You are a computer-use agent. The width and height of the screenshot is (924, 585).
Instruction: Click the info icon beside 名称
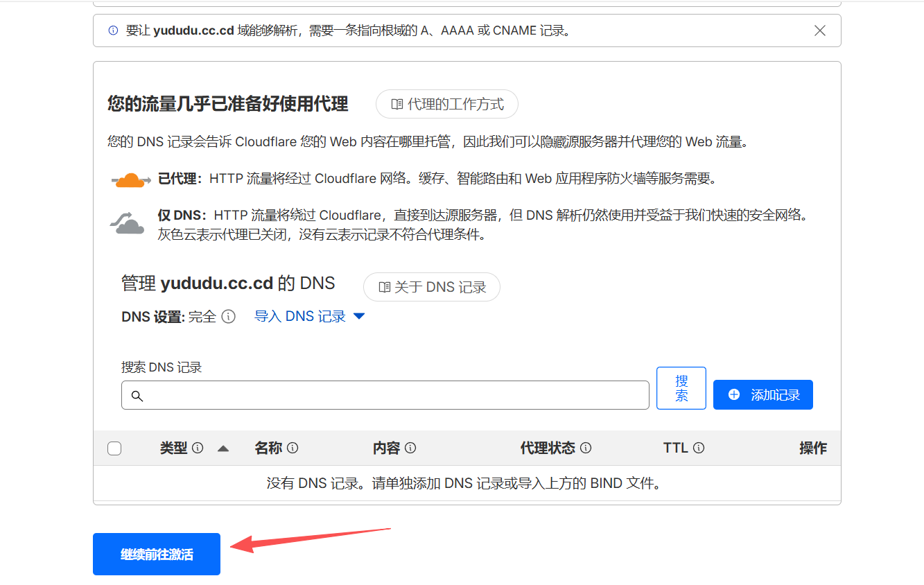coord(293,448)
